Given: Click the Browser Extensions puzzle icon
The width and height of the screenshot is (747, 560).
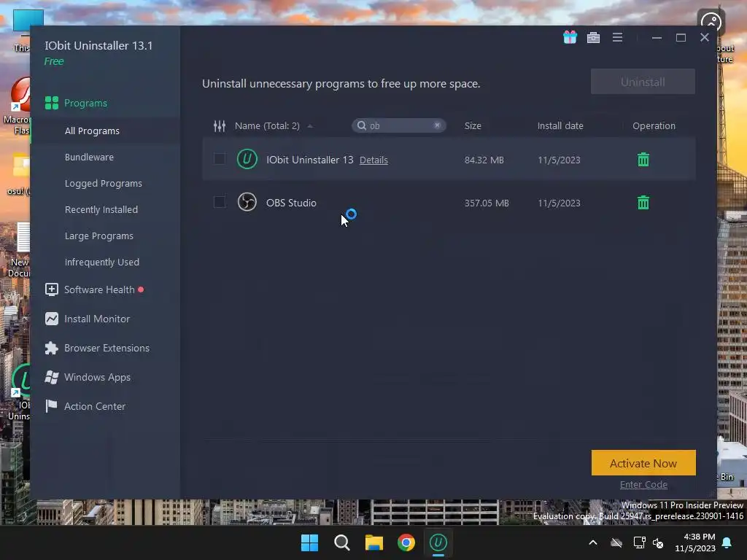Looking at the screenshot, I should click(x=52, y=348).
